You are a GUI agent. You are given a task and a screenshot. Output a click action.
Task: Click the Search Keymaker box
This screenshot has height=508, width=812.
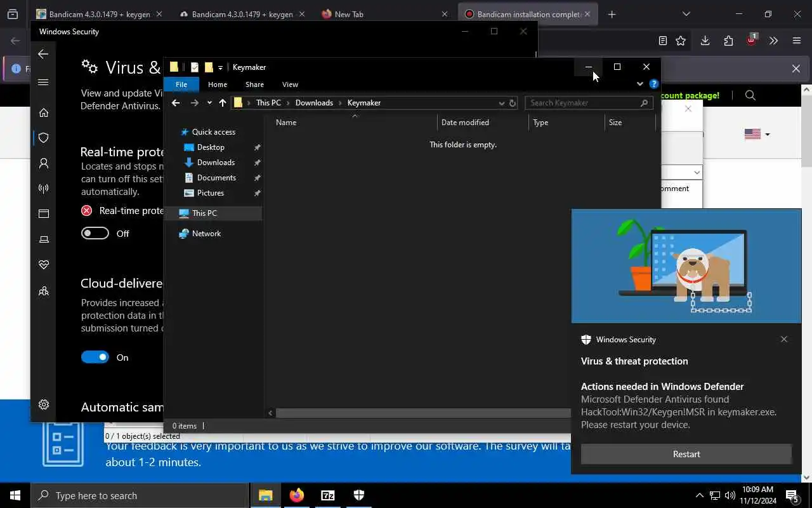[x=587, y=103]
